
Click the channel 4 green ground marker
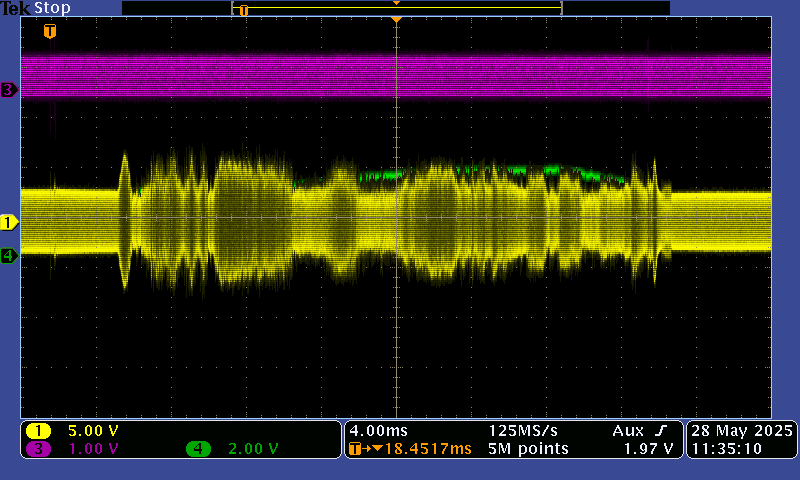point(9,256)
